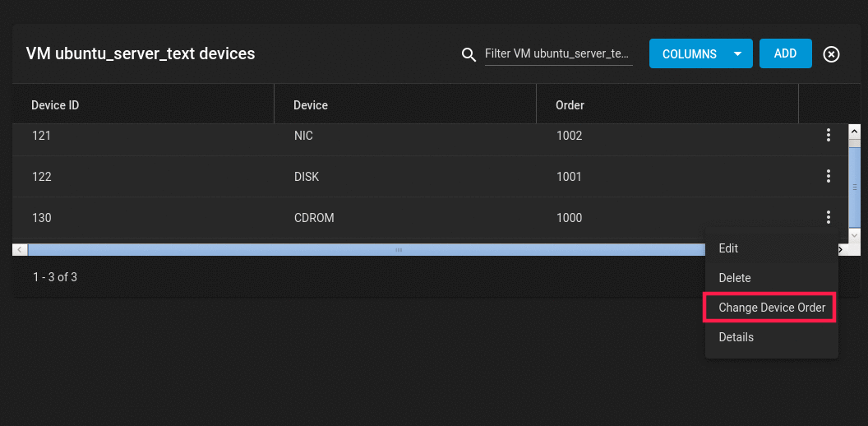Open options menu for NIC device row

[x=829, y=136]
